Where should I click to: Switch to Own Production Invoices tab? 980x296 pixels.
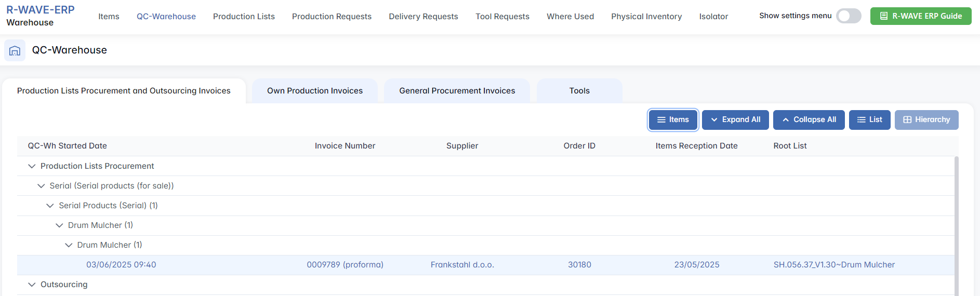[x=314, y=91]
